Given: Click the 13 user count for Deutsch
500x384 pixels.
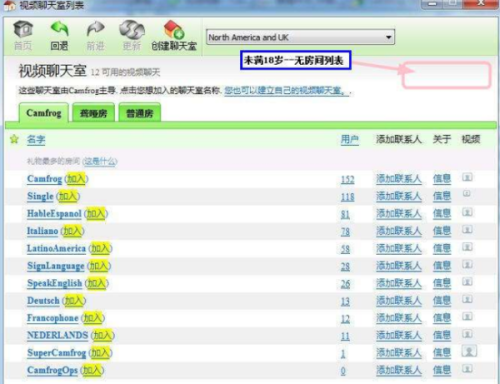Looking at the screenshot, I should [x=345, y=301].
